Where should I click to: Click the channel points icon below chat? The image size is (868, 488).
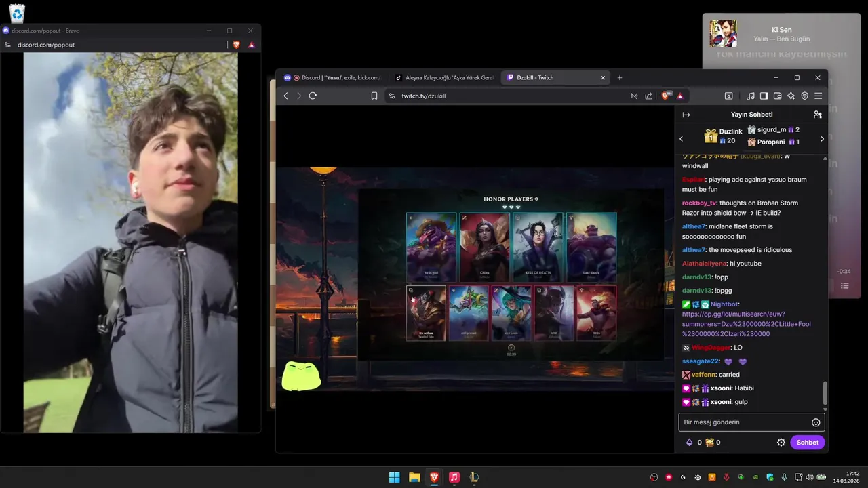pos(709,443)
